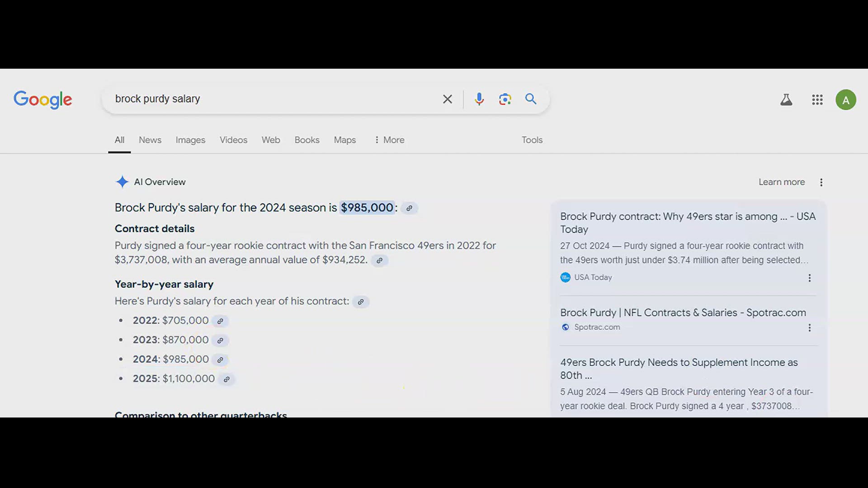Click the '2025: $1,100,000' bullet text

[x=174, y=379]
